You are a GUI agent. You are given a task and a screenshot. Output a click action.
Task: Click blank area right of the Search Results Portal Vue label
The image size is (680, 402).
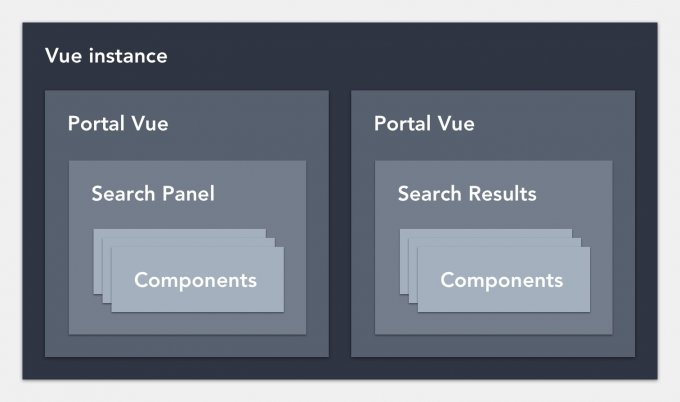click(x=553, y=124)
